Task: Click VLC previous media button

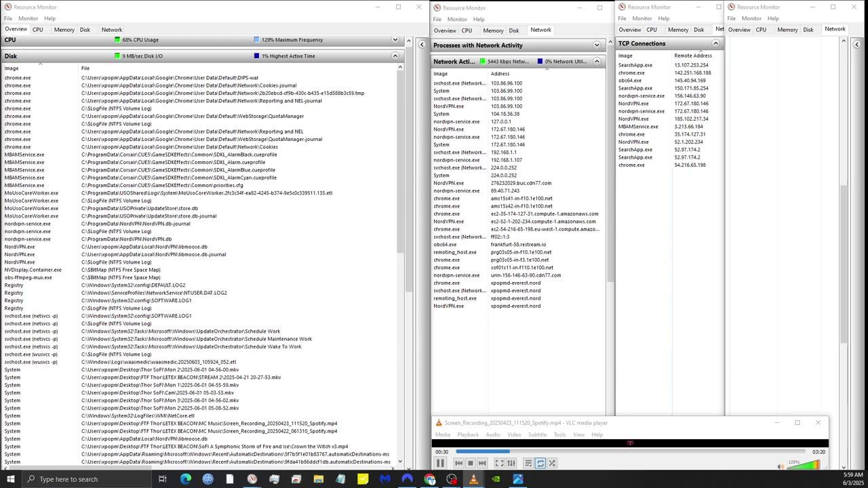Action: tap(458, 464)
